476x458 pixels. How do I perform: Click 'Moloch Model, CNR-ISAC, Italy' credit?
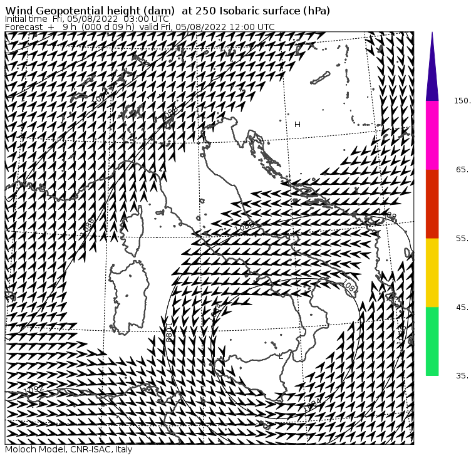[69, 449]
